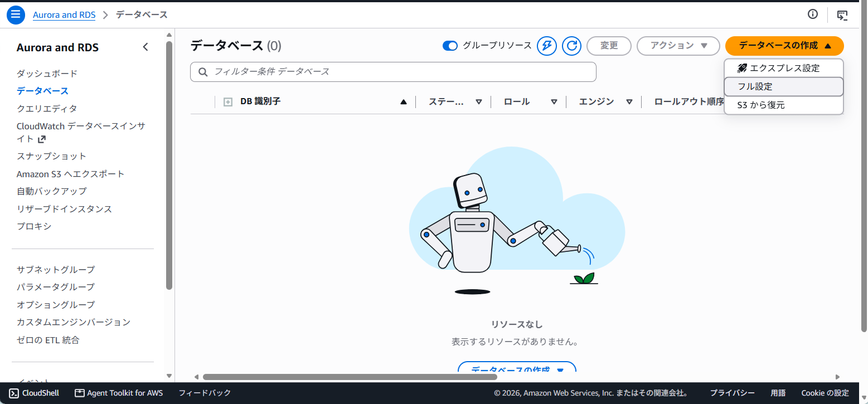The image size is (868, 404).
Task: Click the データベース breadcrumb text
Action: 142,15
